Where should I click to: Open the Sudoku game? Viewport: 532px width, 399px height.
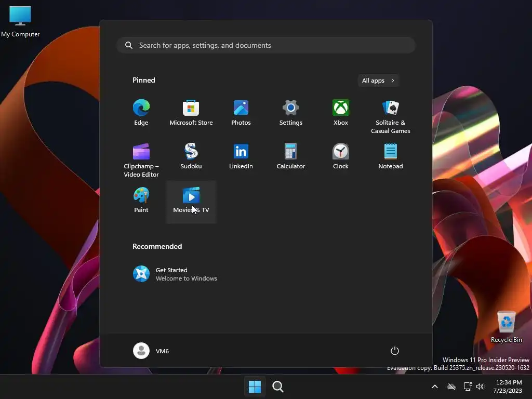pyautogui.click(x=191, y=156)
